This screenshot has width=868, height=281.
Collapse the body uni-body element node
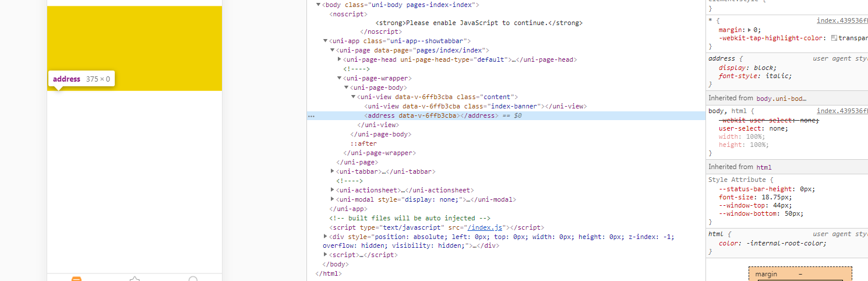pos(318,5)
